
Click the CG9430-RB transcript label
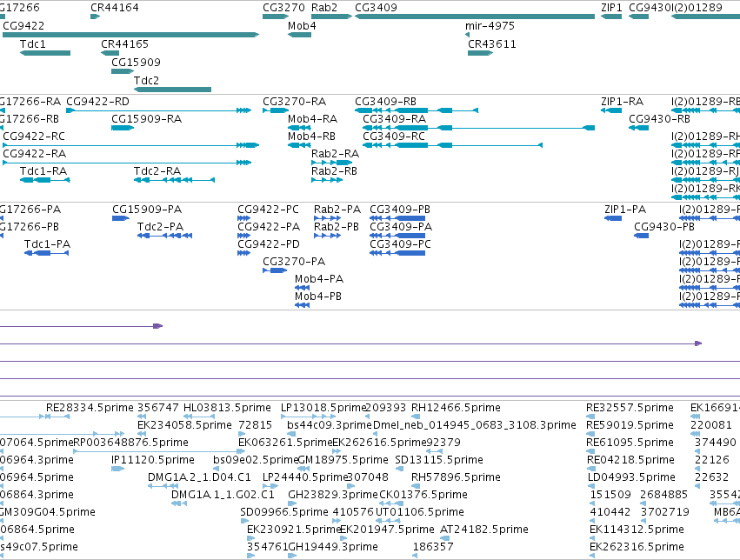point(659,119)
